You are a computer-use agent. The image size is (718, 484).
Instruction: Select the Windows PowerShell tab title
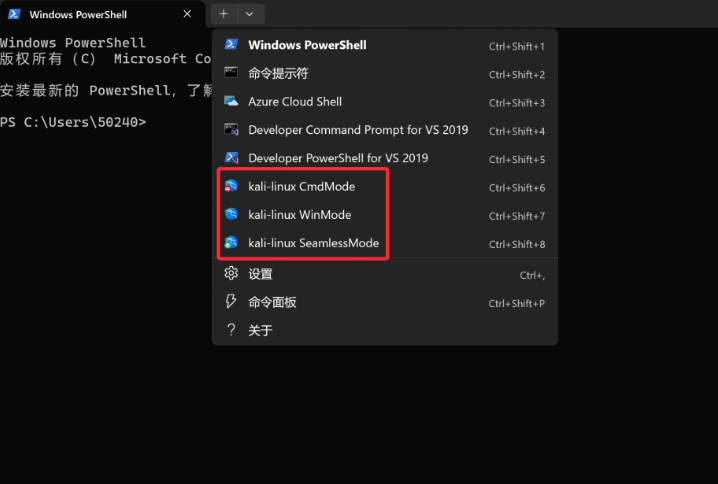tap(78, 15)
